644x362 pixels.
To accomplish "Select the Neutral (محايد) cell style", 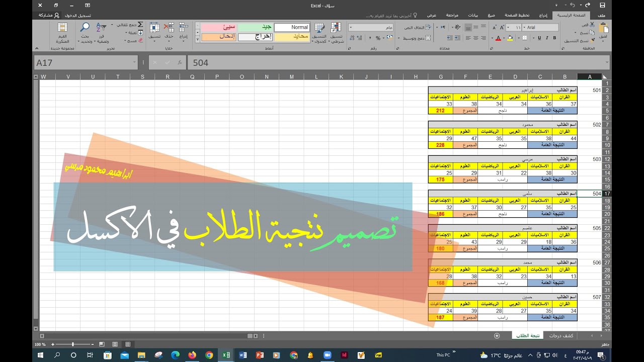I will point(292,37).
